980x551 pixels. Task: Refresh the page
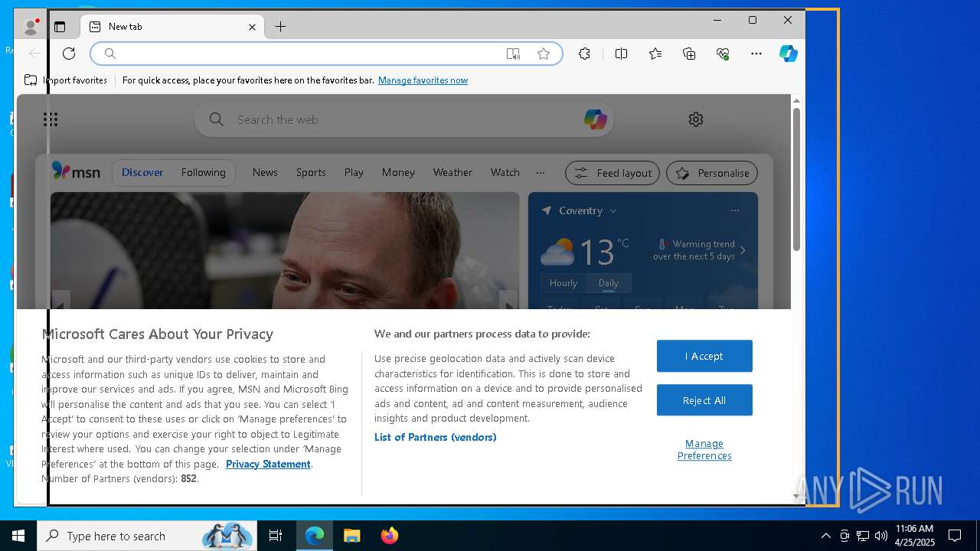pyautogui.click(x=69, y=54)
